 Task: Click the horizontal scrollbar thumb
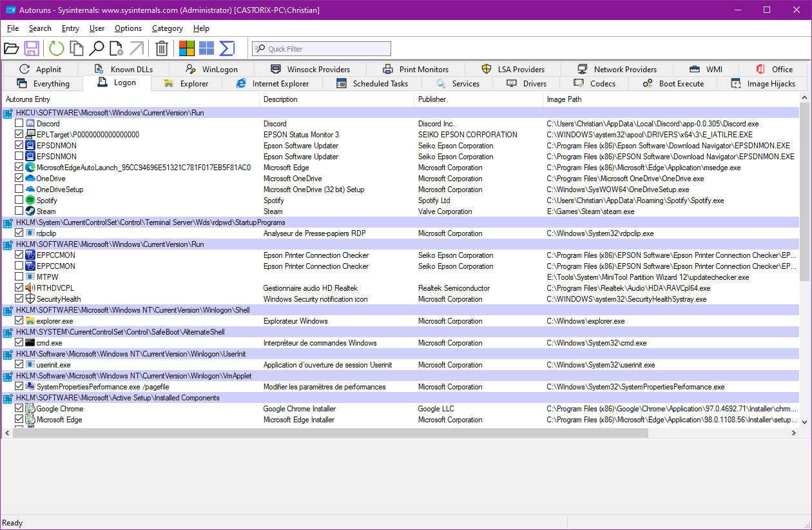point(331,433)
